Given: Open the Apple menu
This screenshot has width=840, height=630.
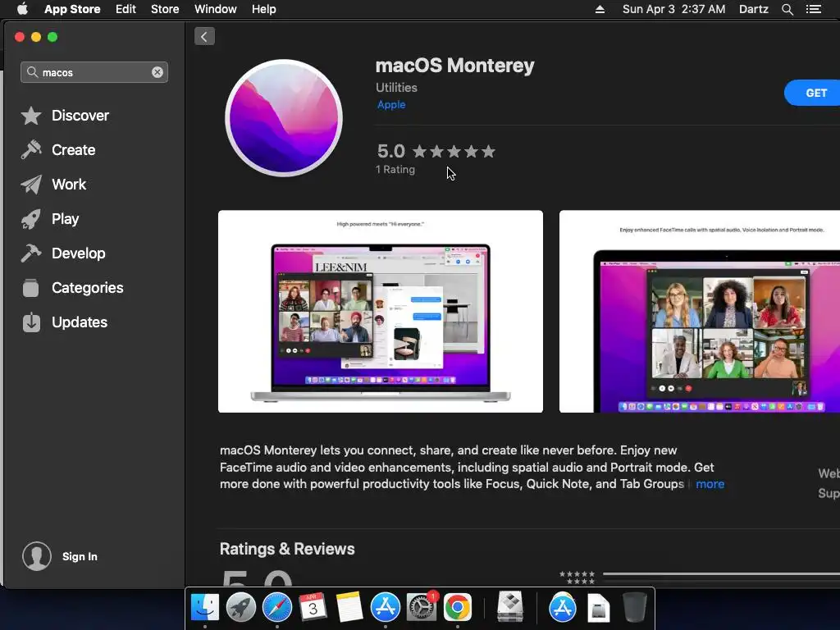Looking at the screenshot, I should (22, 9).
